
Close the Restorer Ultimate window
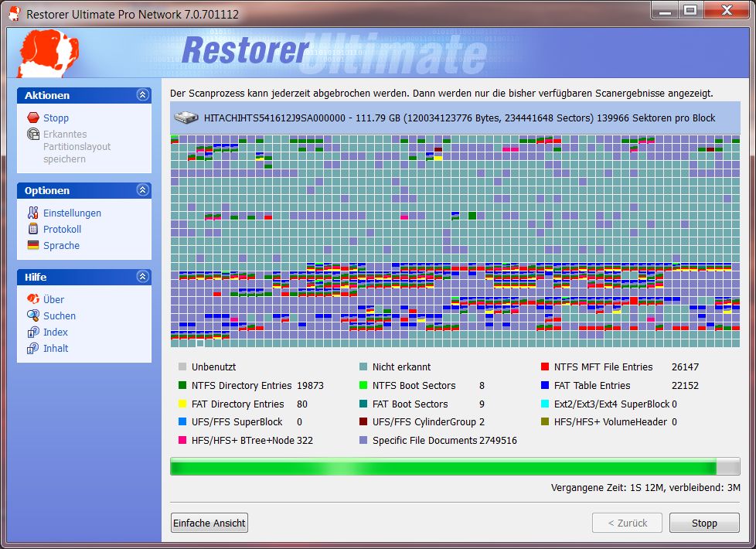click(x=727, y=11)
